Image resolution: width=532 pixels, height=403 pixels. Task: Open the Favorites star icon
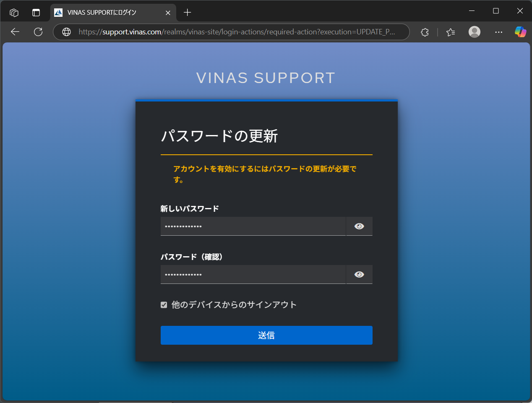(451, 32)
